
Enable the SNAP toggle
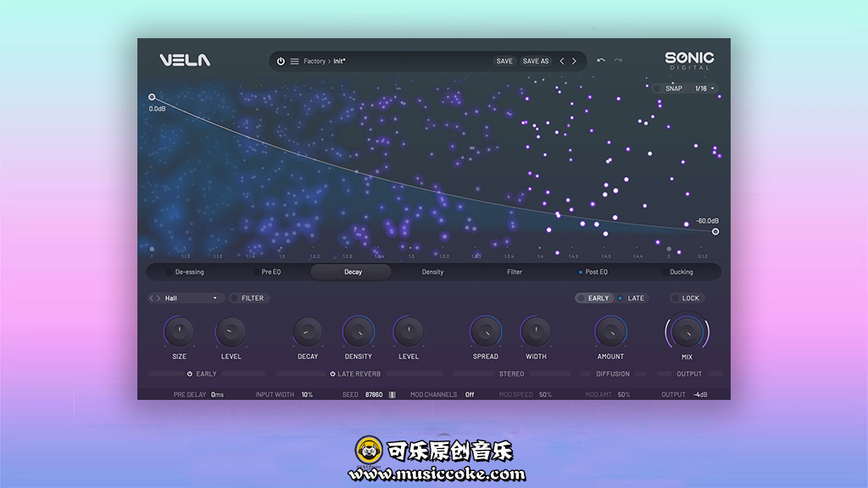coord(658,88)
